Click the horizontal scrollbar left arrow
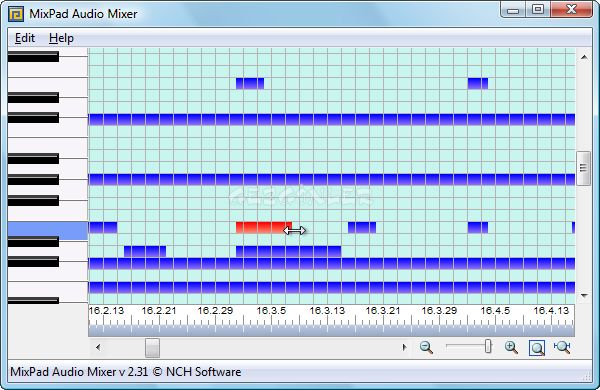The height and width of the screenshot is (390, 600). point(98,348)
